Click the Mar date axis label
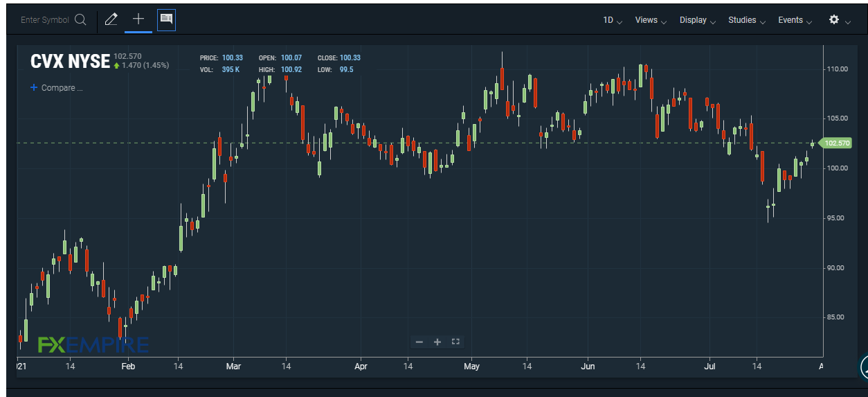The width and height of the screenshot is (868, 397). (233, 366)
